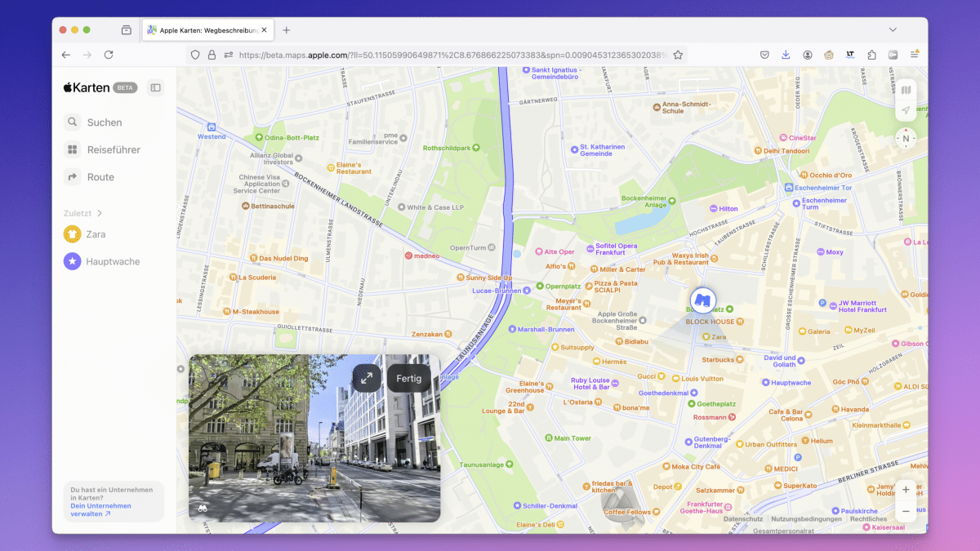Click the Delhi Tandoori map pin

pyautogui.click(x=757, y=151)
